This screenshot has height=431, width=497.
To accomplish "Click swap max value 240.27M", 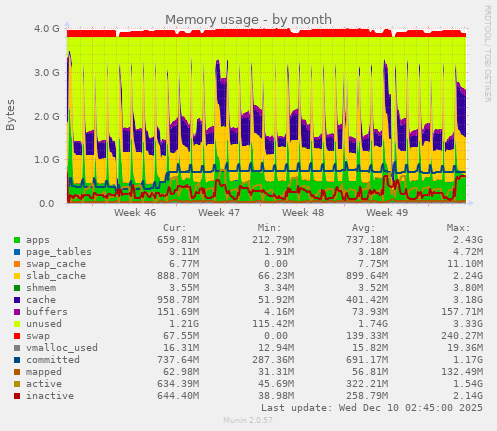I will coord(462,336).
